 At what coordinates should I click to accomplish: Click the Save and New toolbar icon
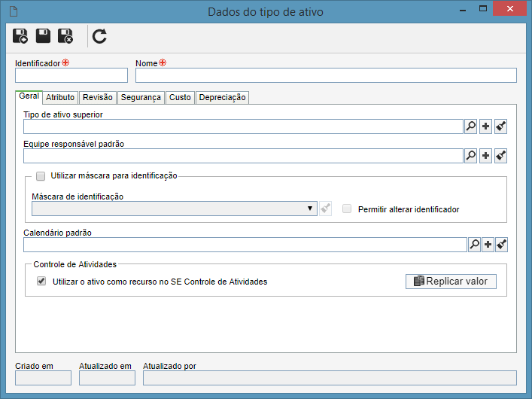click(20, 36)
